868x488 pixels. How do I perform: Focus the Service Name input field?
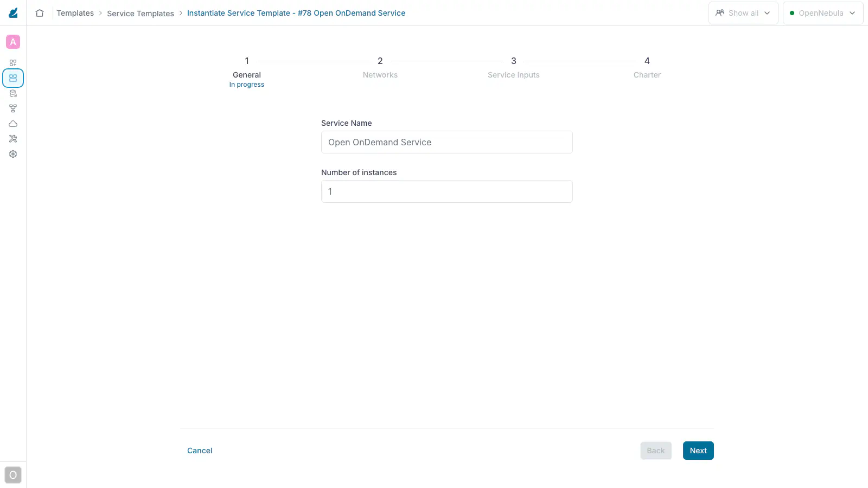(x=447, y=142)
